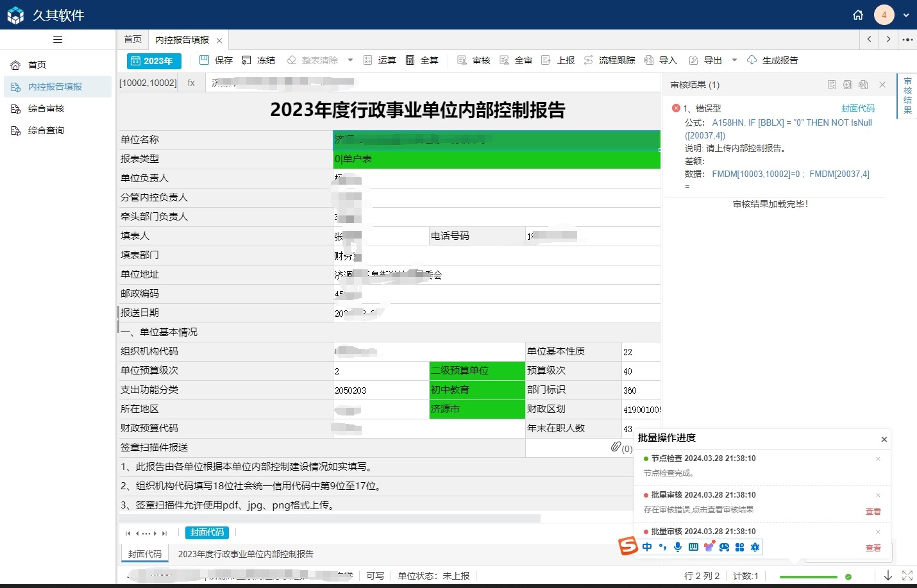This screenshot has width=917, height=588.
Task: Run the 运算 calculation tool
Action: click(380, 60)
